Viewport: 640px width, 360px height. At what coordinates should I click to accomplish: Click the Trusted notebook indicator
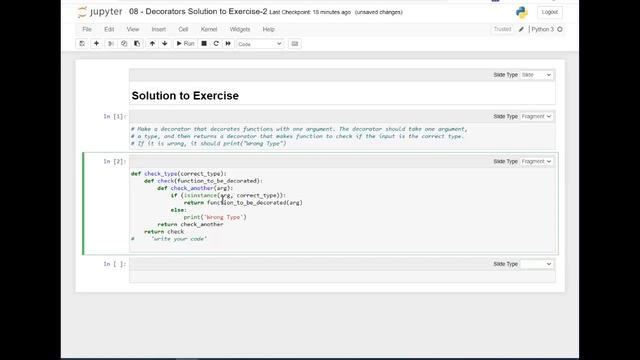502,29
